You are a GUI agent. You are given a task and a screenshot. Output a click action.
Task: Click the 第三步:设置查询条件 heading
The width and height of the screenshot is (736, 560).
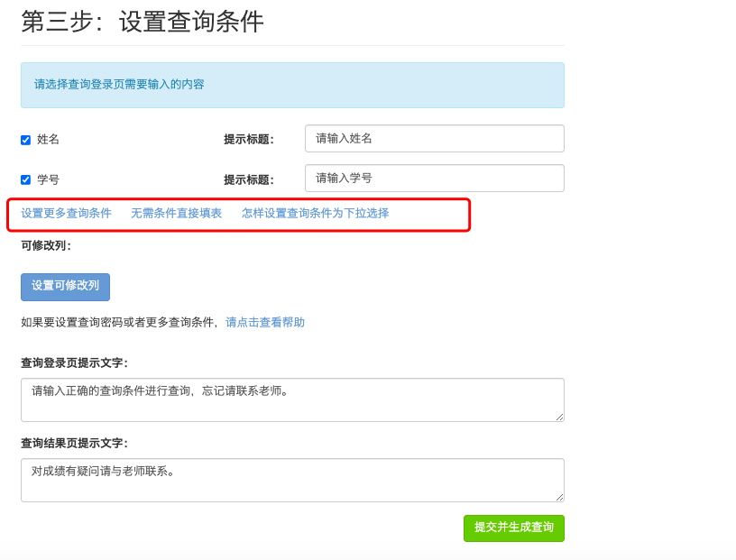[143, 21]
